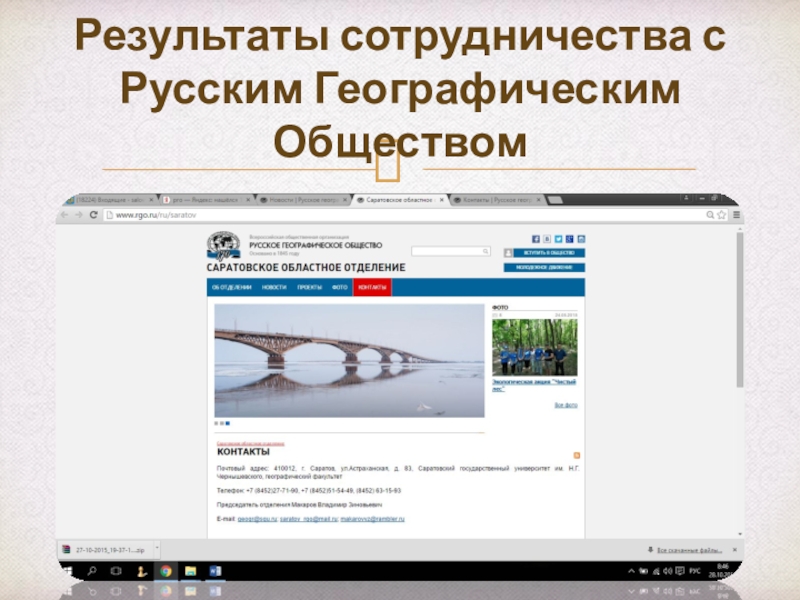The height and width of the screenshot is (600, 800).
Task: Expand the downloaded zip file options arrow
Action: pos(158,549)
